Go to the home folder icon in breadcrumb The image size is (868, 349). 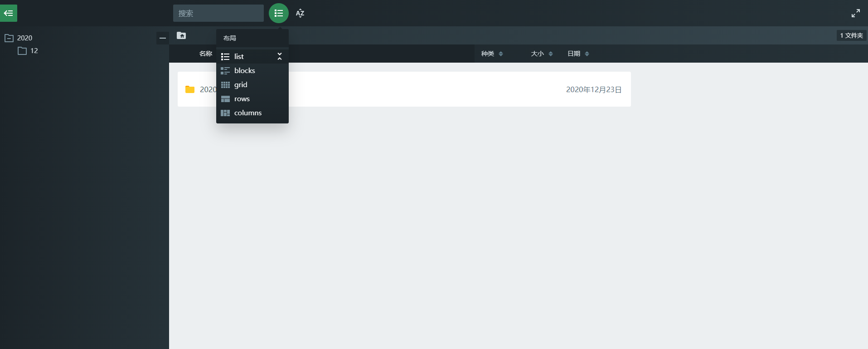pyautogui.click(x=181, y=35)
